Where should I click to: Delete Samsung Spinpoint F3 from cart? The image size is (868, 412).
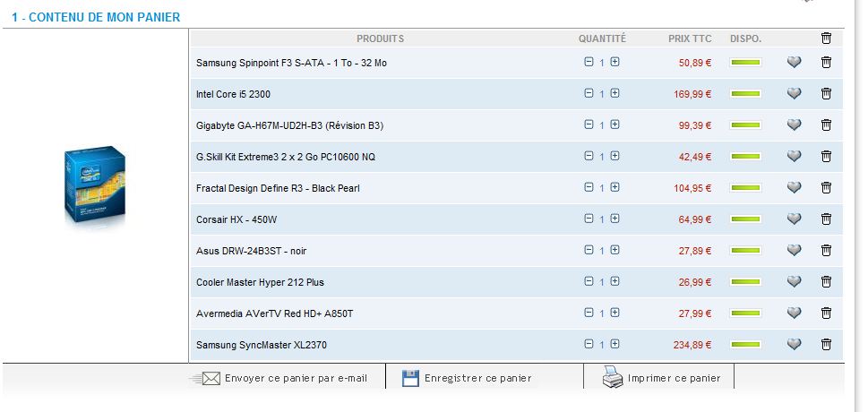tap(826, 63)
